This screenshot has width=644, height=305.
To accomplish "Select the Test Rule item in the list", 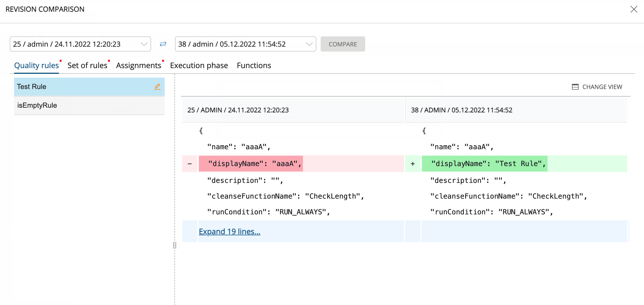I will click(x=89, y=87).
